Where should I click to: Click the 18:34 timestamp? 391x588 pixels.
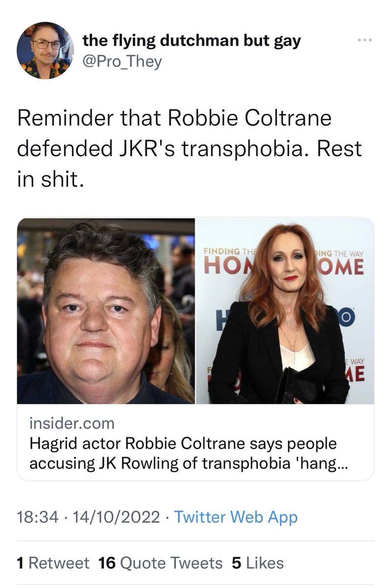[x=37, y=517]
